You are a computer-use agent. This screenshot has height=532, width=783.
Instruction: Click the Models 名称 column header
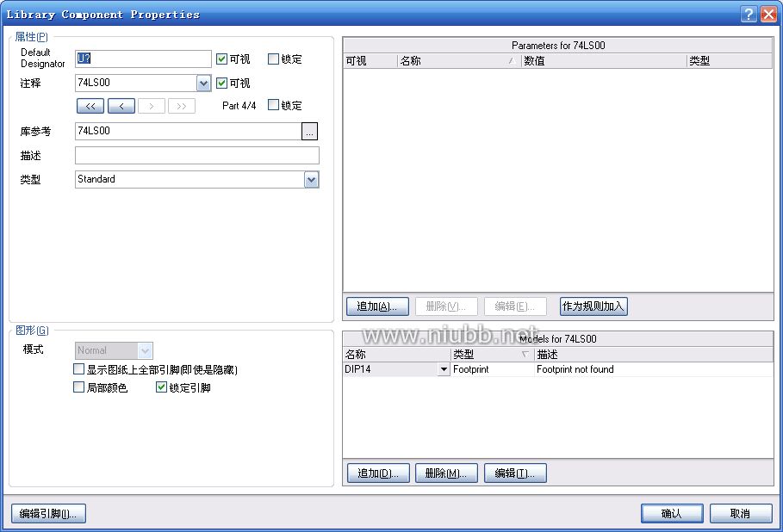[x=396, y=355]
